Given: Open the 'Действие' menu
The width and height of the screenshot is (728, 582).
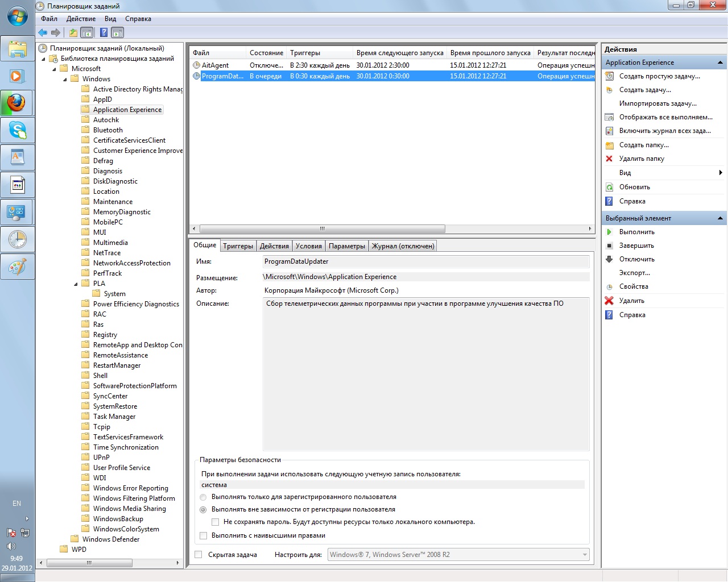Looking at the screenshot, I should (81, 19).
